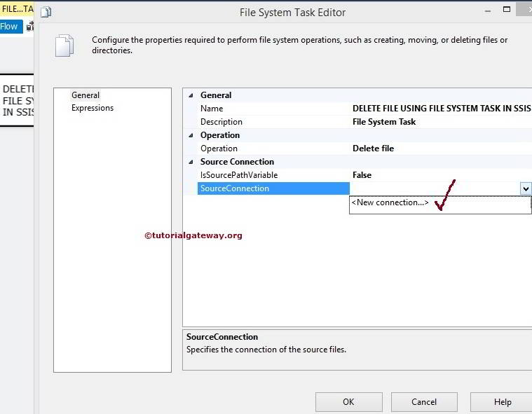Click the False value of IsSourcePathVariable
The image size is (532, 414).
(362, 175)
